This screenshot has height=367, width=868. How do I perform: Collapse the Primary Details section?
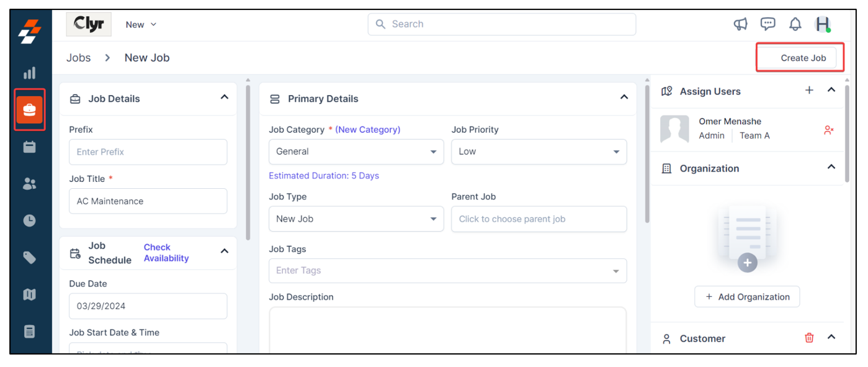pos(624,97)
